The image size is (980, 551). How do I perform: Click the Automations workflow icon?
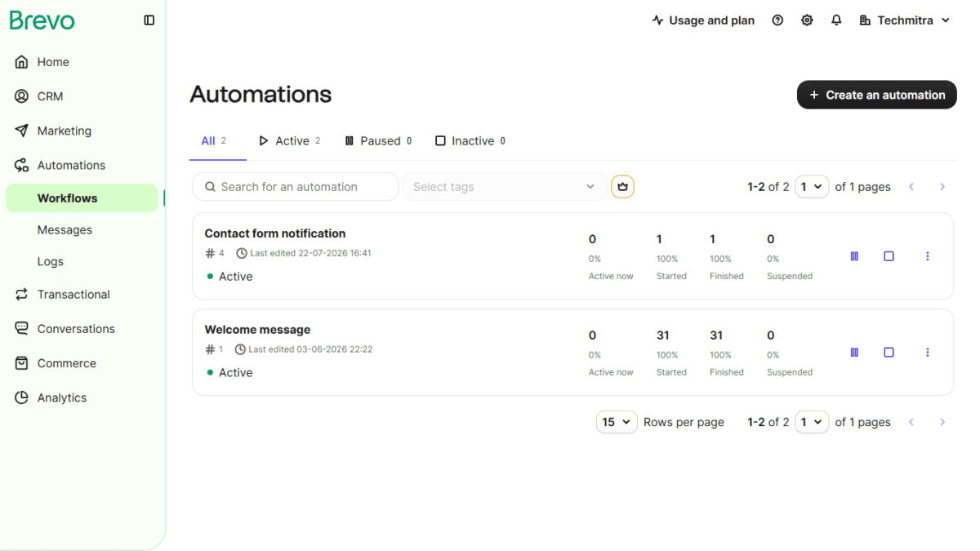(x=22, y=165)
